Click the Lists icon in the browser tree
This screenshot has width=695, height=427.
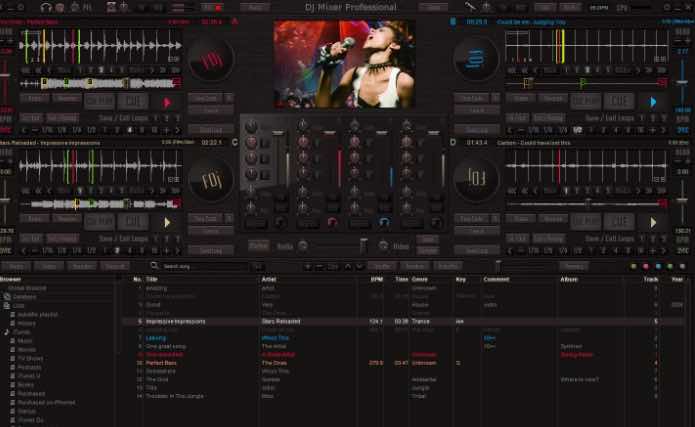tap(7, 306)
